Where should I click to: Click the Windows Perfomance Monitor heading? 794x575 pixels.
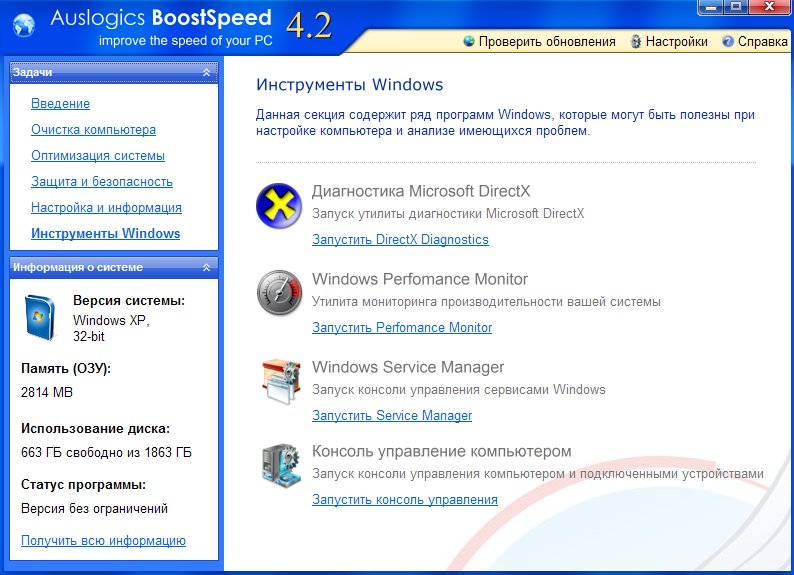(420, 279)
